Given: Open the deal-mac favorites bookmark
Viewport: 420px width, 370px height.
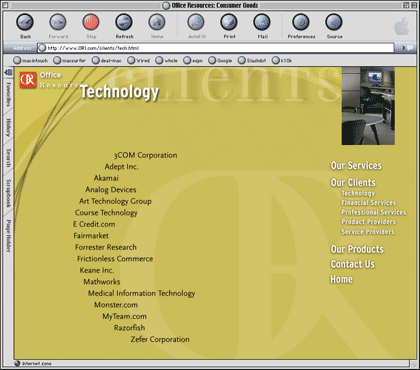Looking at the screenshot, I should click(x=107, y=61).
